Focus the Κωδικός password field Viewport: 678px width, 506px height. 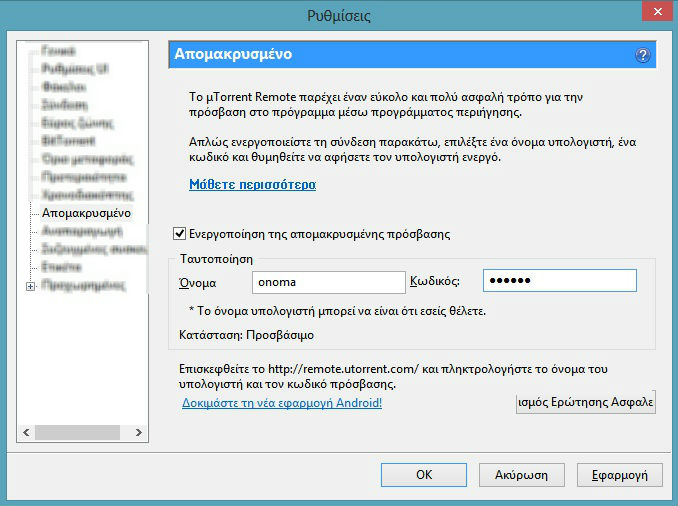560,280
